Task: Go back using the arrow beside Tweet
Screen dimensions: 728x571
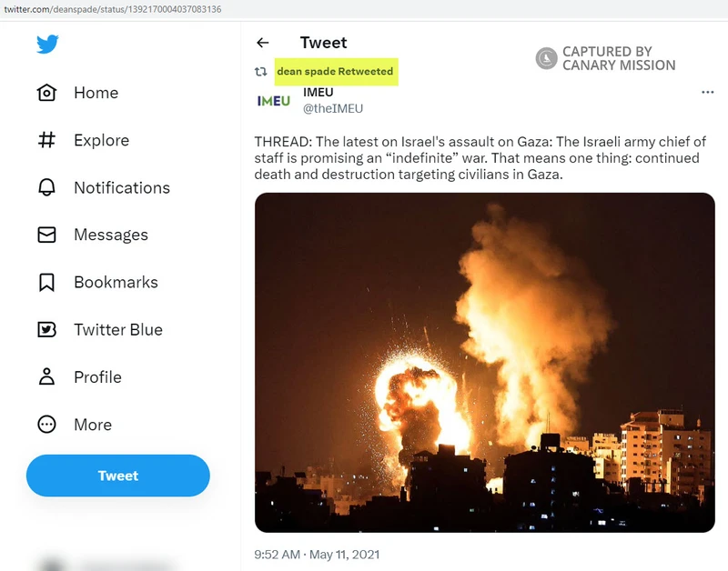Action: click(263, 43)
